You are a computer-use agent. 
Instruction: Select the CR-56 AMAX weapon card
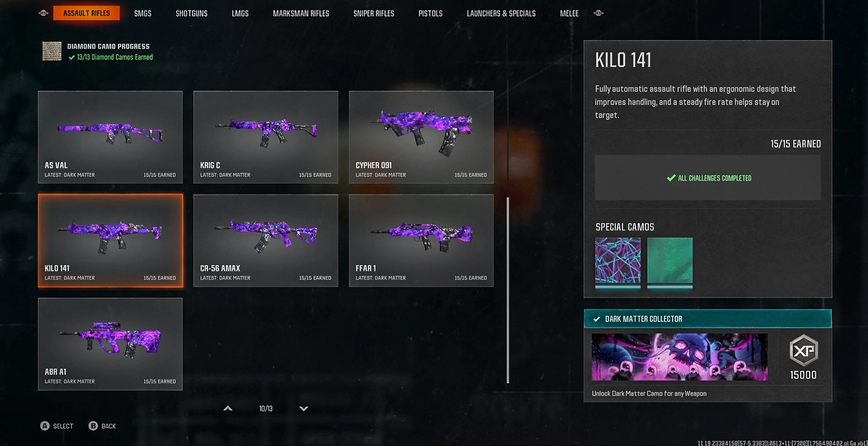point(266,241)
